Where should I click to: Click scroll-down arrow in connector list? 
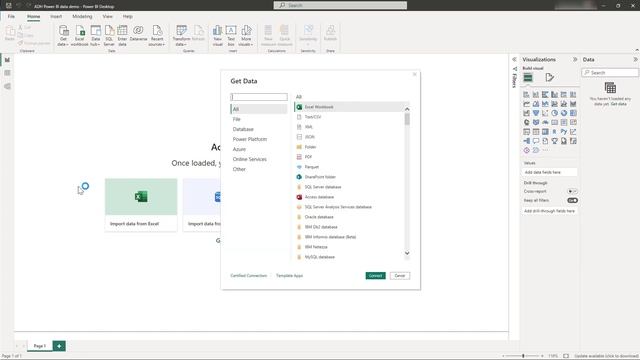pyautogui.click(x=407, y=253)
